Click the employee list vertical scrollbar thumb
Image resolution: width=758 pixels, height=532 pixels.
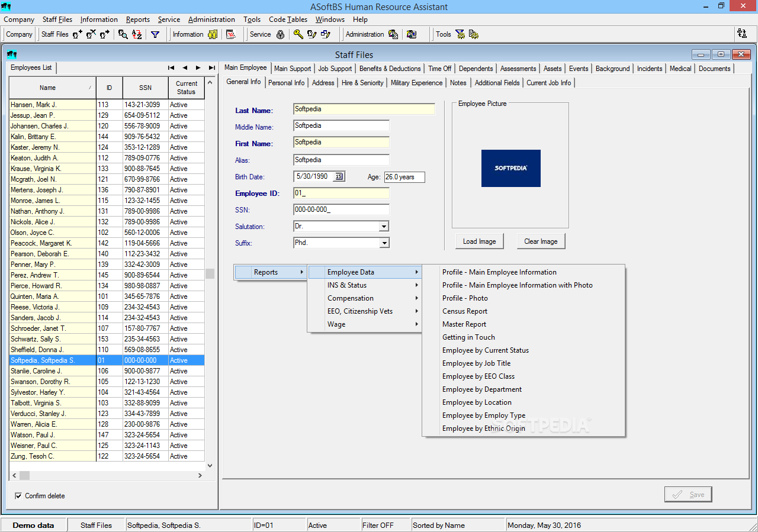coord(210,273)
